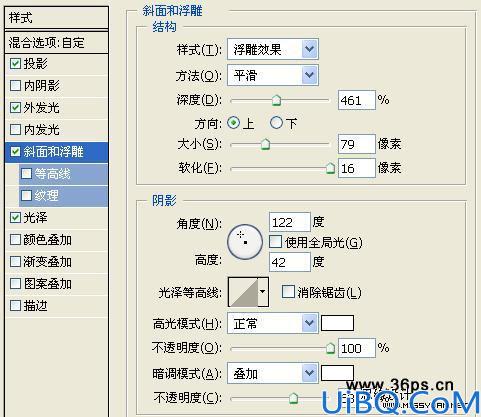Select the 投影 list item label
Image resolution: width=481 pixels, height=417 pixels.
(35, 64)
